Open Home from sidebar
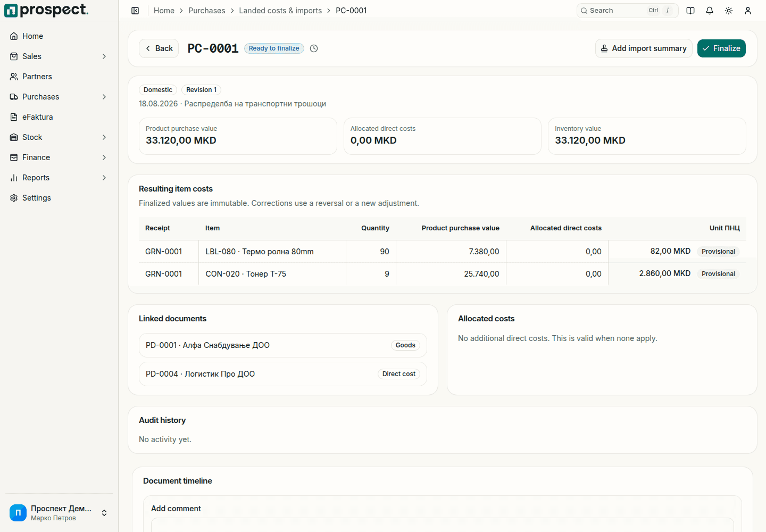This screenshot has height=532, width=766. [x=59, y=36]
